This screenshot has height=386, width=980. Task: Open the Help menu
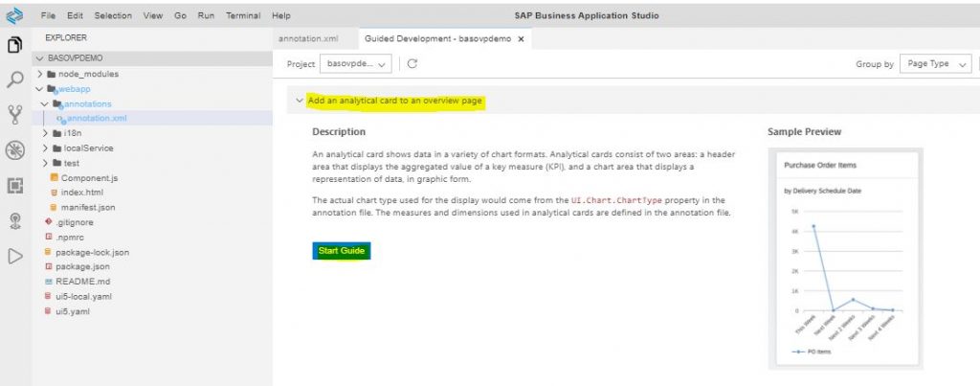281,15
